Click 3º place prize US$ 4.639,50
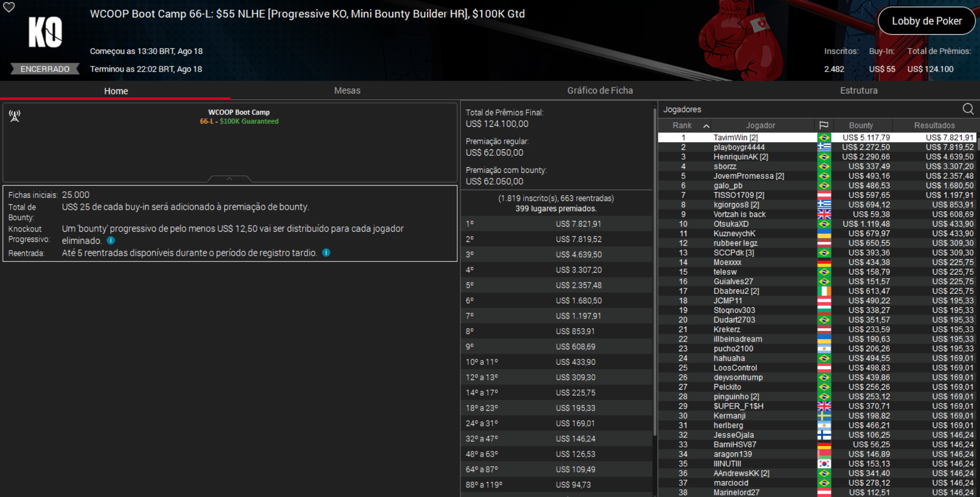The height and width of the screenshot is (497, 980). tap(578, 255)
